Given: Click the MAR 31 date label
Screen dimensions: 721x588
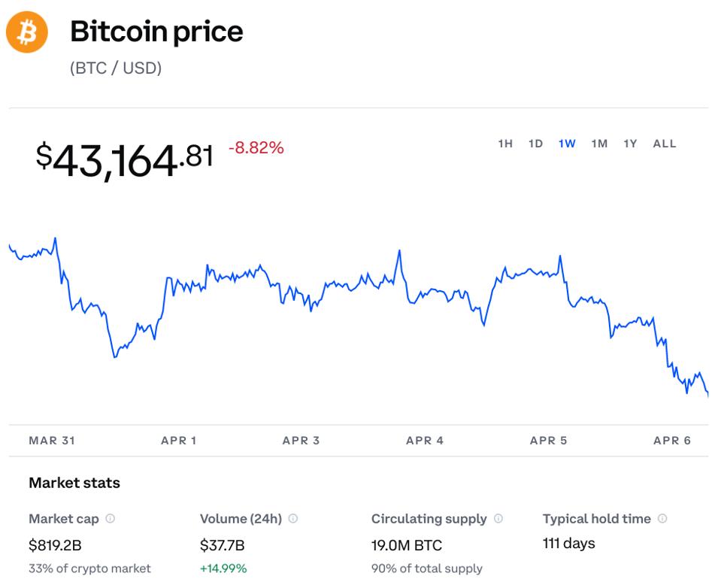Looking at the screenshot, I should [52, 441].
